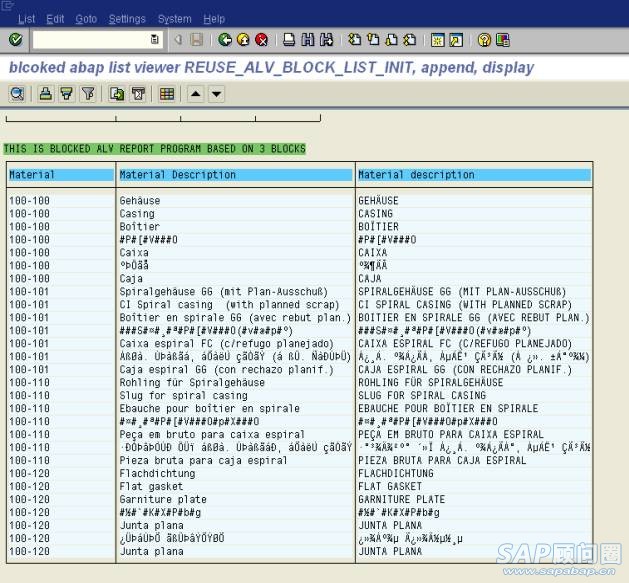The image size is (629, 583).
Task: Click the Customize Local Layout icon
Action: click(503, 40)
